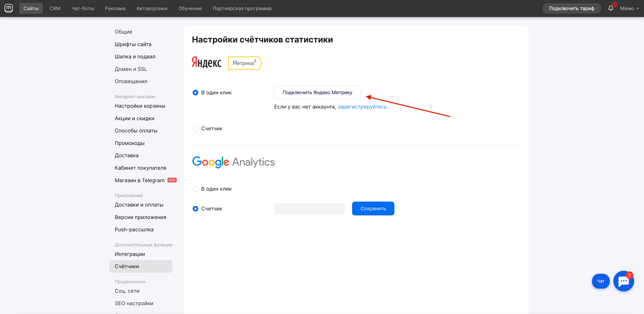The width and height of the screenshot is (644, 314).
Task: Select Google Analytics Счетчик radio option
Action: point(196,209)
